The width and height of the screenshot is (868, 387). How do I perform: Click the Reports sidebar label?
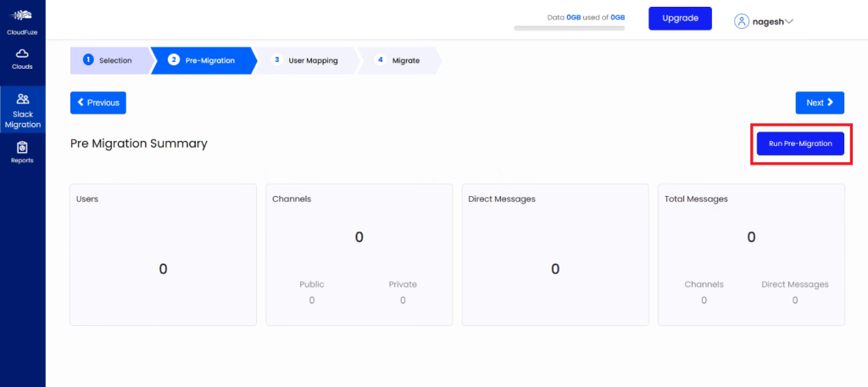pyautogui.click(x=23, y=160)
